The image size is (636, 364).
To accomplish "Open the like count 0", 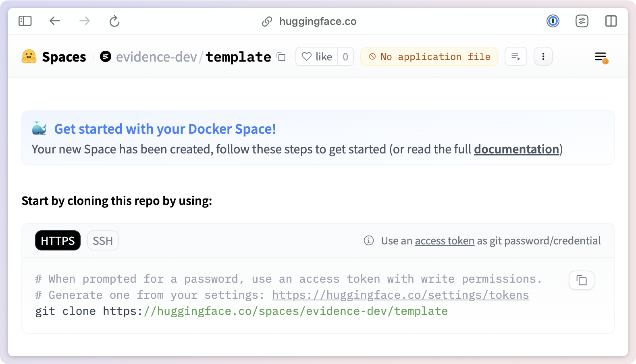I will [345, 57].
